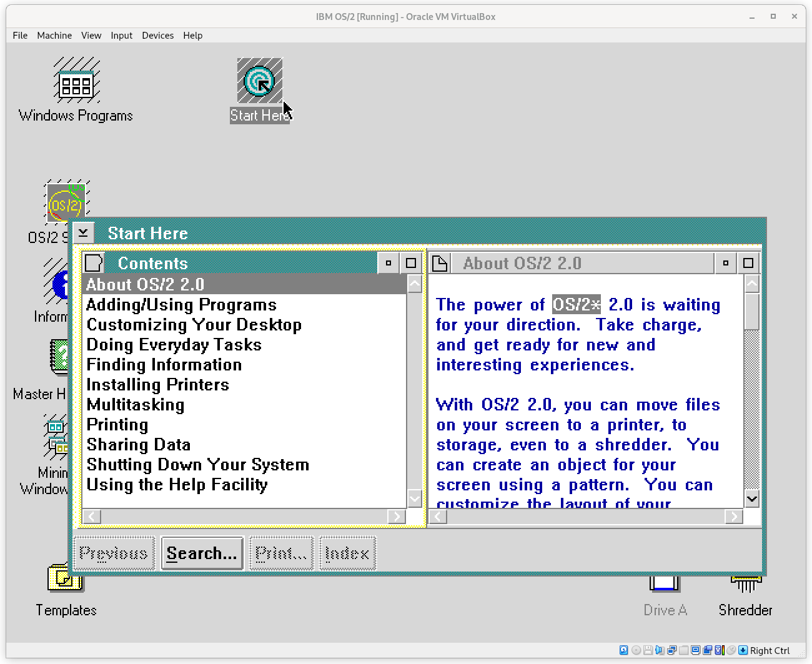
Task: Click the highlighted OS/2* link in article
Action: coord(577,305)
